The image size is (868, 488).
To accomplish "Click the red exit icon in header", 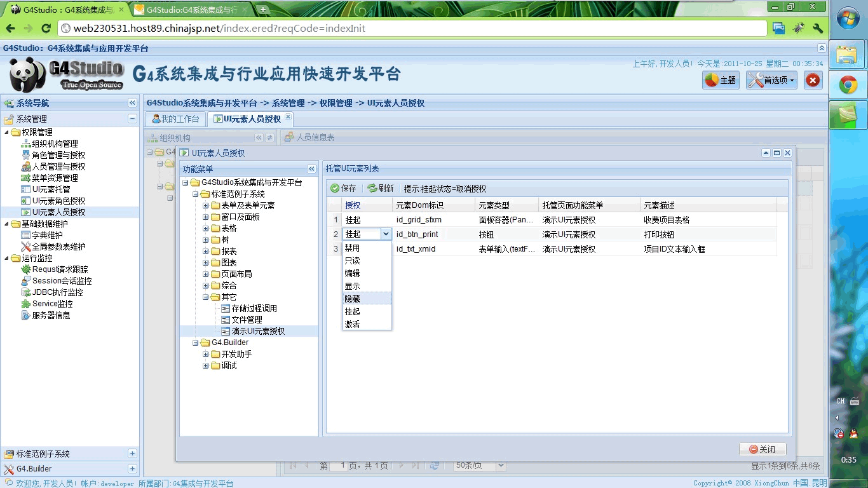I will pyautogui.click(x=813, y=80).
